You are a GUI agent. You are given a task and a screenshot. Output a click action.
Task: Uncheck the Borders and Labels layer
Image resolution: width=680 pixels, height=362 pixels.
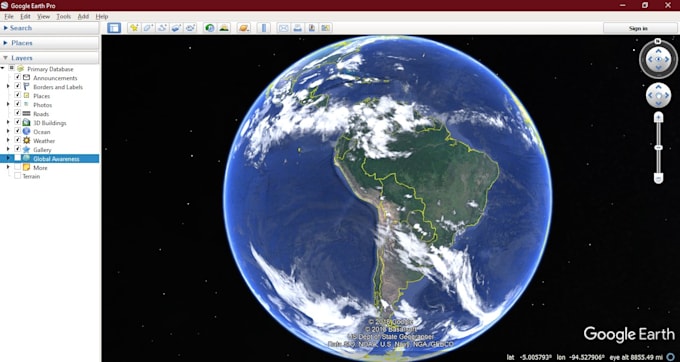point(17,86)
